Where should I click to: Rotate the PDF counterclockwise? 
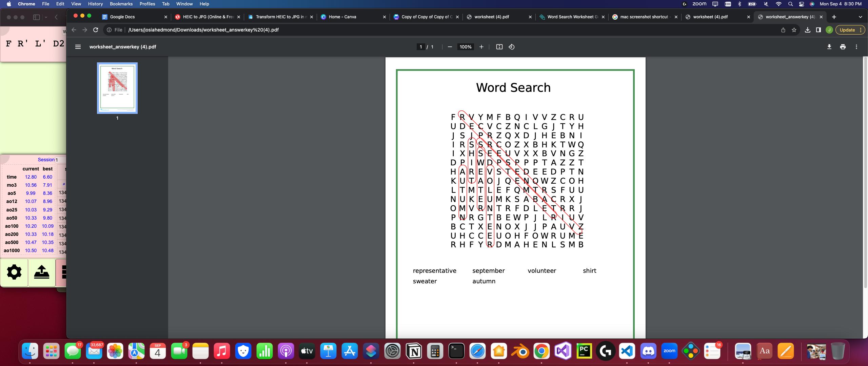pyautogui.click(x=512, y=47)
